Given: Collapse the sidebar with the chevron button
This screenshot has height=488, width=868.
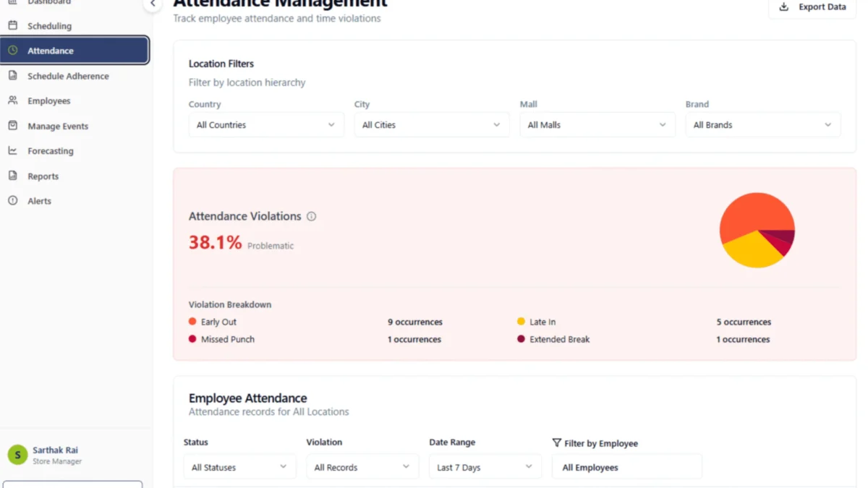Looking at the screenshot, I should [x=152, y=4].
